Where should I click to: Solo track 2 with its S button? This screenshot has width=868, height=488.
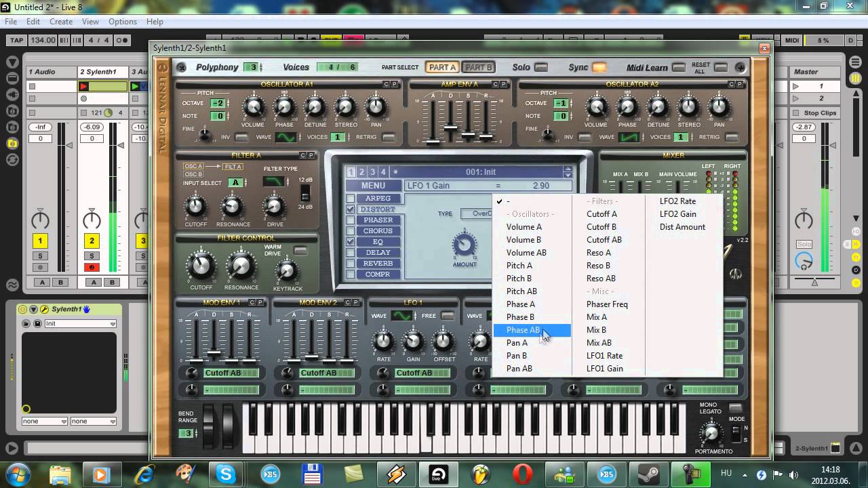(92, 256)
